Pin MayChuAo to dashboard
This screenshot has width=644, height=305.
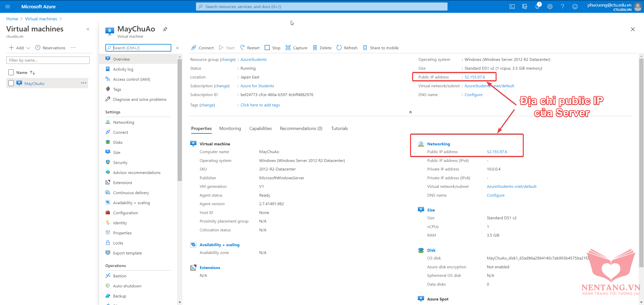click(165, 29)
